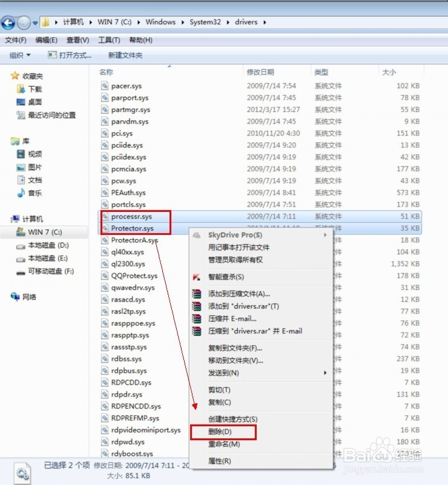This screenshot has height=485, width=448.
Task: Open the 组织 dropdown in toolbar
Action: pyautogui.click(x=20, y=55)
